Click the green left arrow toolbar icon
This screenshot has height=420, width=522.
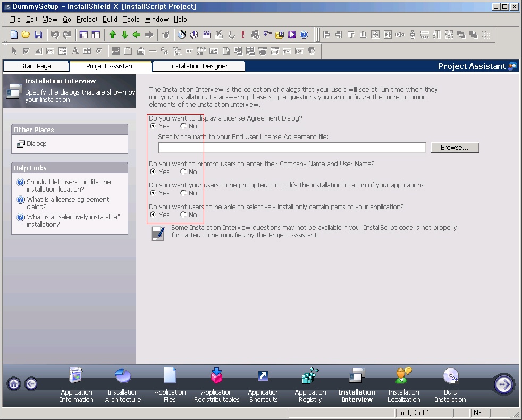click(x=137, y=35)
